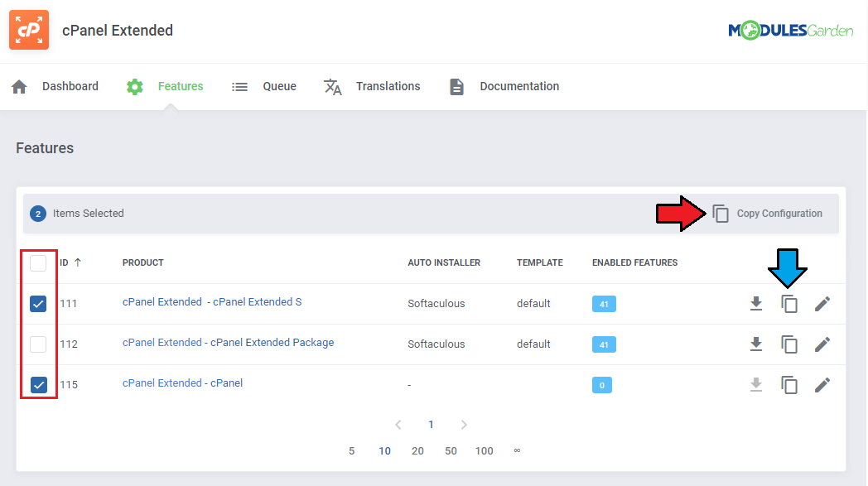Click the Template column header
This screenshot has width=868, height=486.
click(x=540, y=263)
